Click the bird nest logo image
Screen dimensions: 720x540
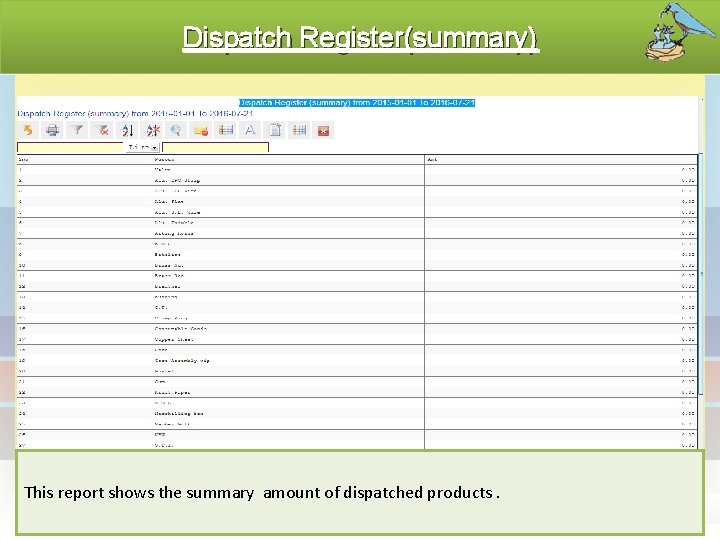pos(680,32)
